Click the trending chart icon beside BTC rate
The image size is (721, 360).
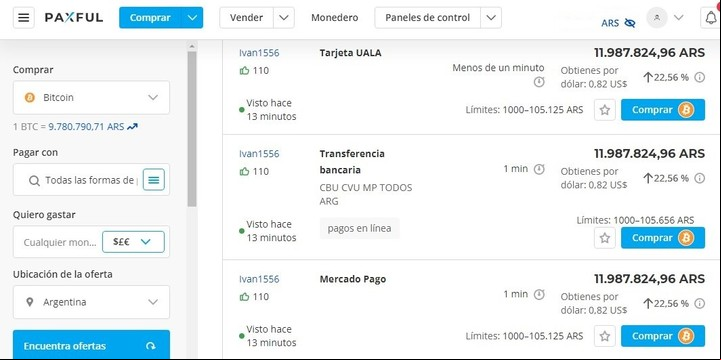pyautogui.click(x=132, y=126)
